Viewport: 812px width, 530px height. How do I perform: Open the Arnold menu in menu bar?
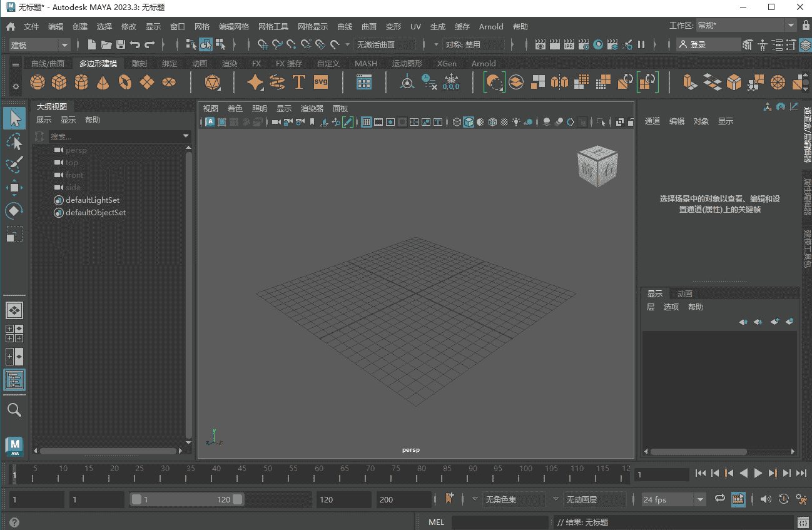click(x=491, y=26)
